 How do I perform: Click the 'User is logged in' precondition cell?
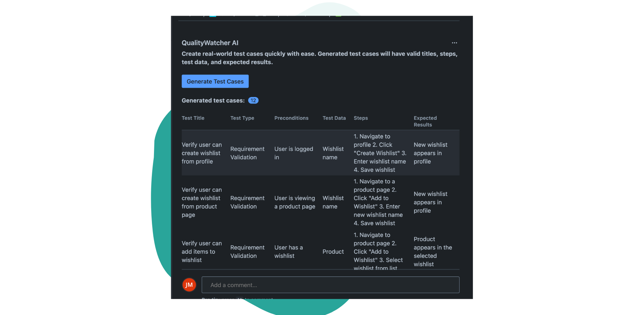[x=294, y=153]
